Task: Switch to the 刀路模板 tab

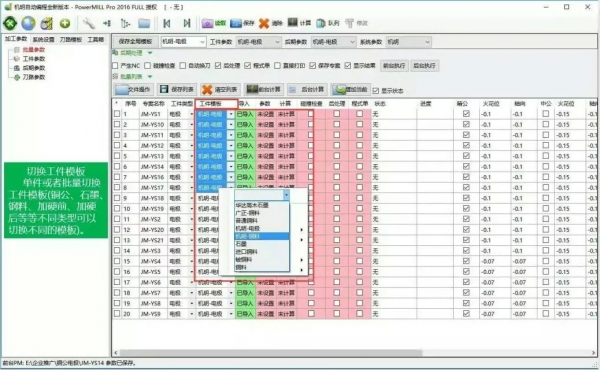Action: coord(71,39)
